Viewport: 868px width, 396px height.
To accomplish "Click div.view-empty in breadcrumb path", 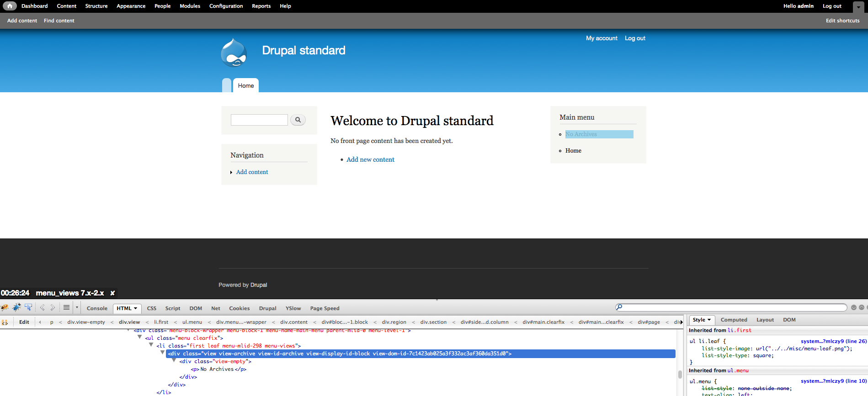I will tap(86, 322).
